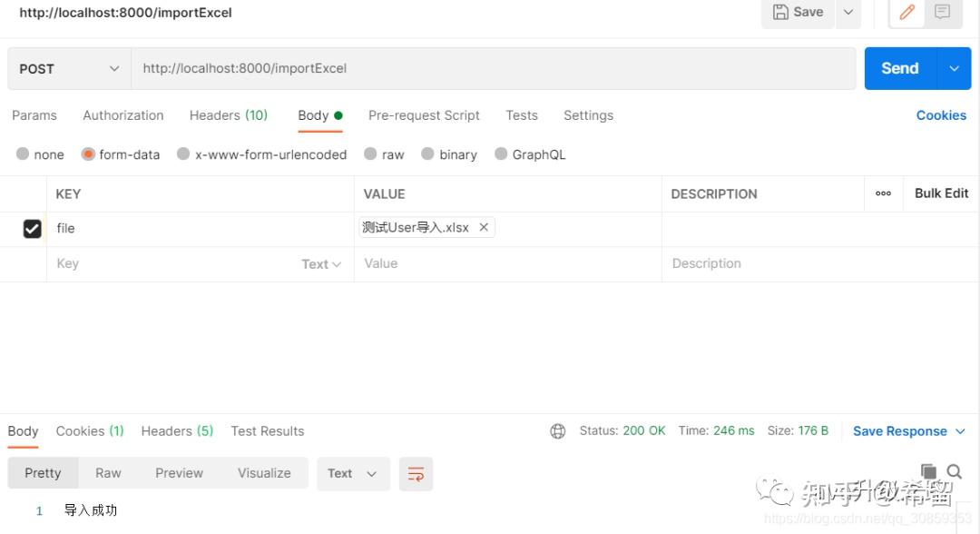
Task: Select the GraphQL radio button
Action: (501, 153)
